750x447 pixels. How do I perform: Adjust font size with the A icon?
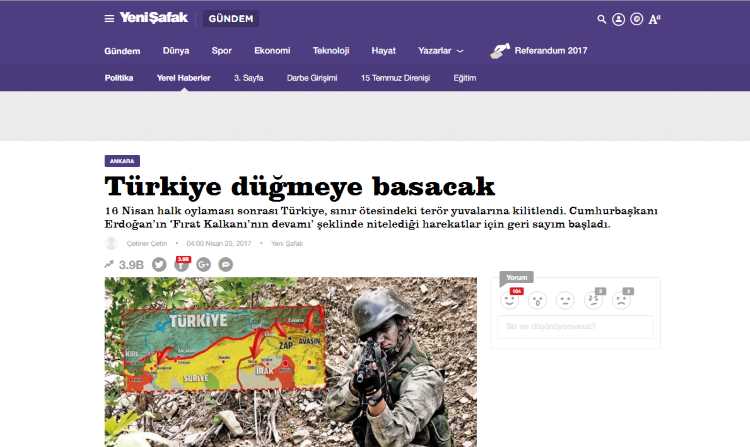pyautogui.click(x=653, y=18)
